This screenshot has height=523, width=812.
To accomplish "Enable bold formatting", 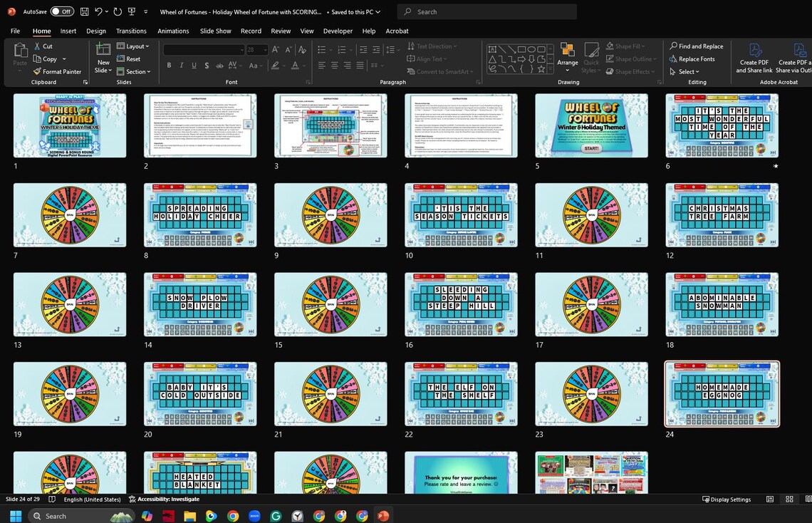I will (169, 66).
